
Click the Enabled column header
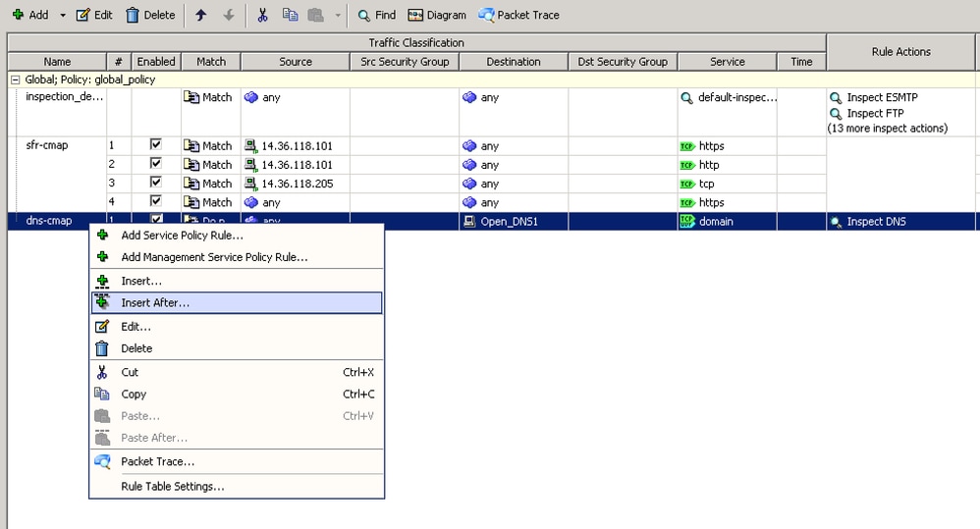coord(156,62)
